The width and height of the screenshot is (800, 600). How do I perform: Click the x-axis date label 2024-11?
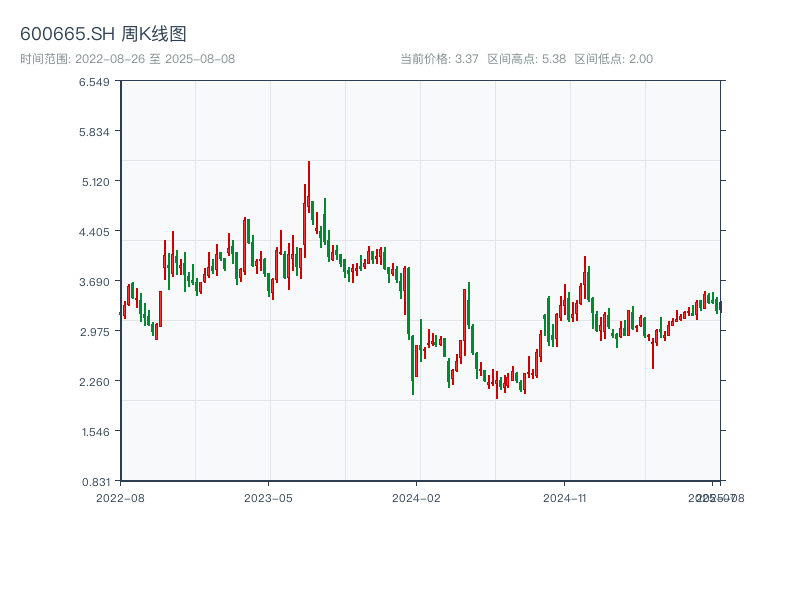[x=564, y=498]
